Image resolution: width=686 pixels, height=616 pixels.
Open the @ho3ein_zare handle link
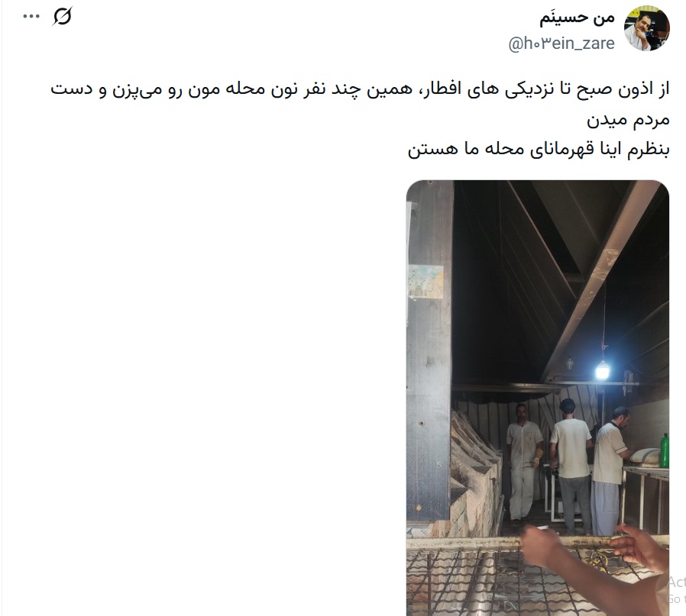(561, 44)
